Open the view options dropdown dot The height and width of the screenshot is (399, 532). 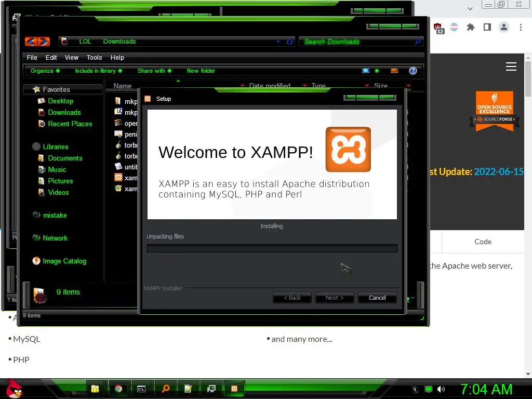click(x=377, y=71)
